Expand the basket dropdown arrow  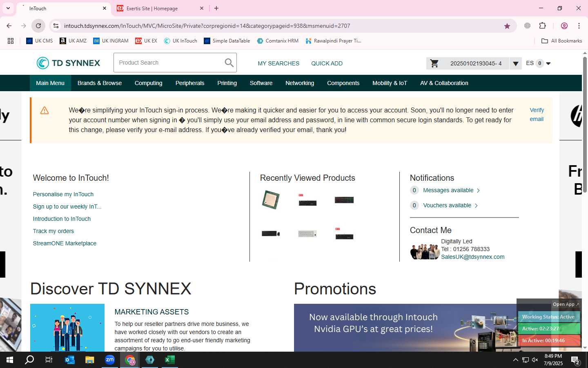[x=516, y=63]
